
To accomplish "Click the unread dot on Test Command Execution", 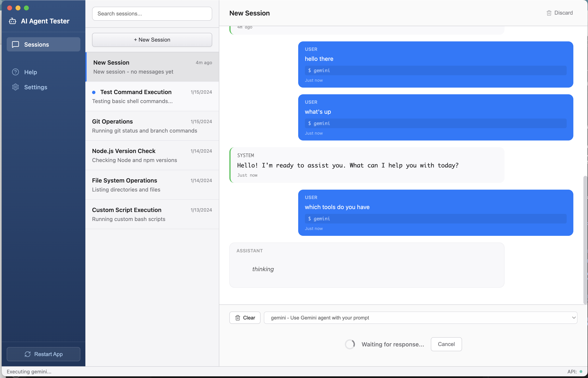I will click(94, 92).
